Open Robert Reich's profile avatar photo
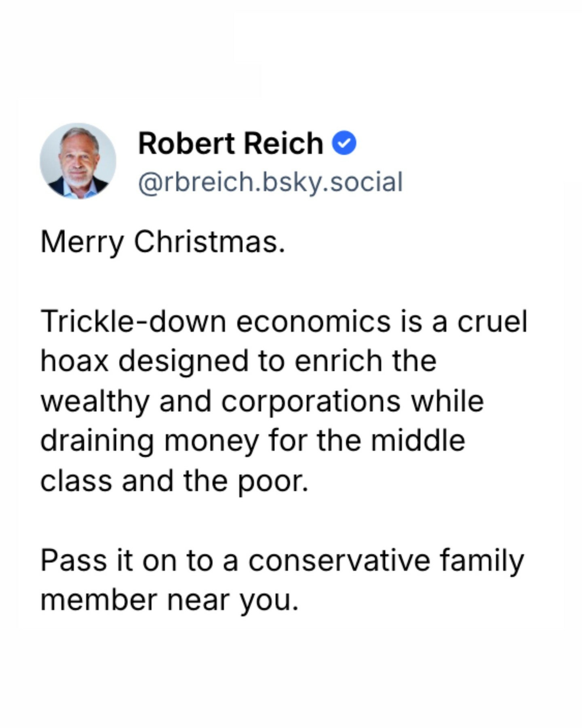 [78, 161]
